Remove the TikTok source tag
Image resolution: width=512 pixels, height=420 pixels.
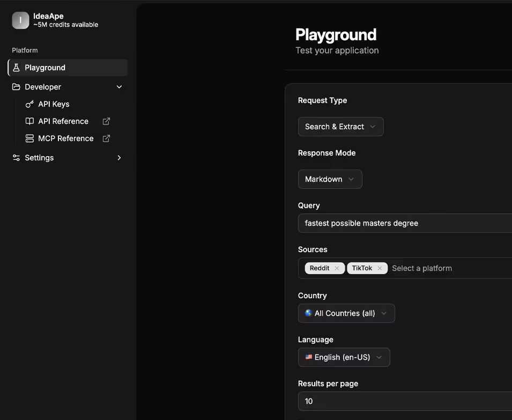tap(380, 268)
